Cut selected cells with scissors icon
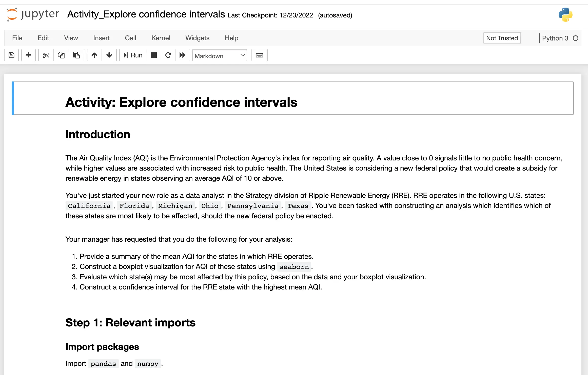This screenshot has width=588, height=375. point(46,55)
